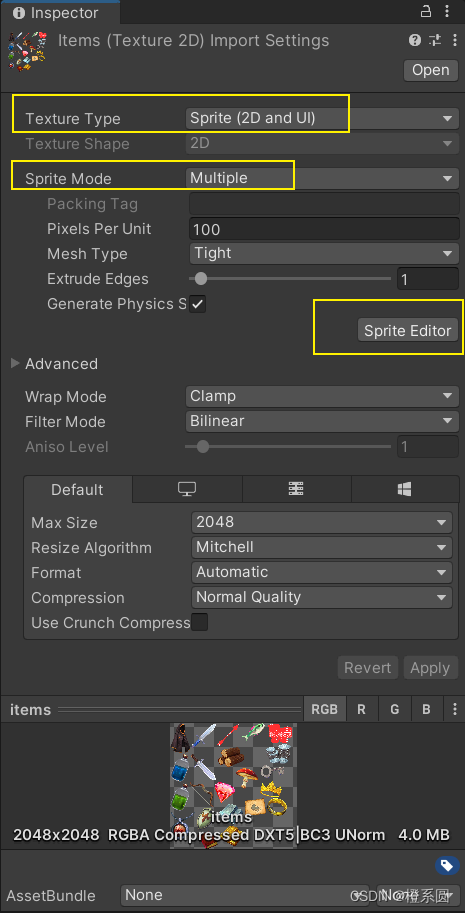Select the dedicated server platform tab
This screenshot has height=913, width=465.
pos(296,489)
